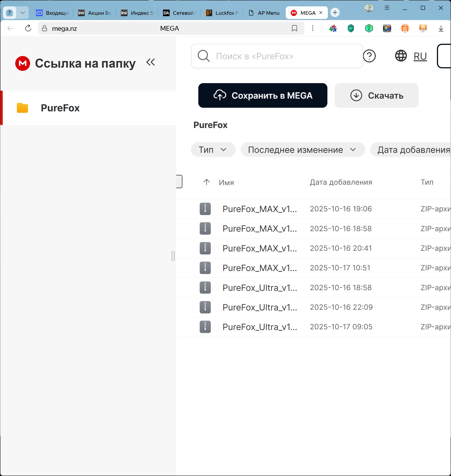Click the orange RSS extension icon
This screenshot has height=476, width=451.
coord(423,28)
